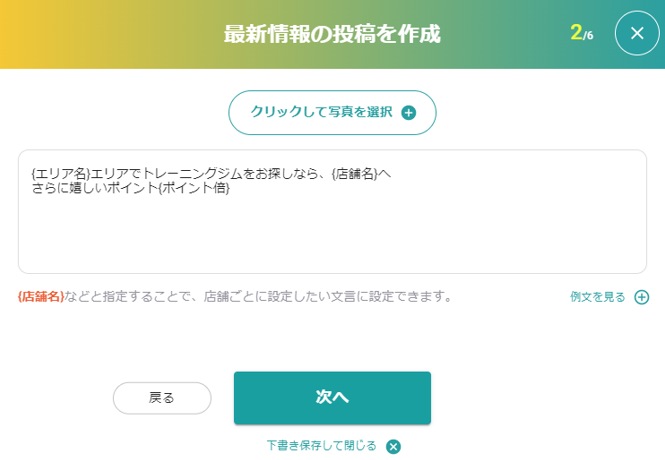Click the plus icon beside 例文を見る
Viewport: 665px width, 460px height.
(642, 297)
